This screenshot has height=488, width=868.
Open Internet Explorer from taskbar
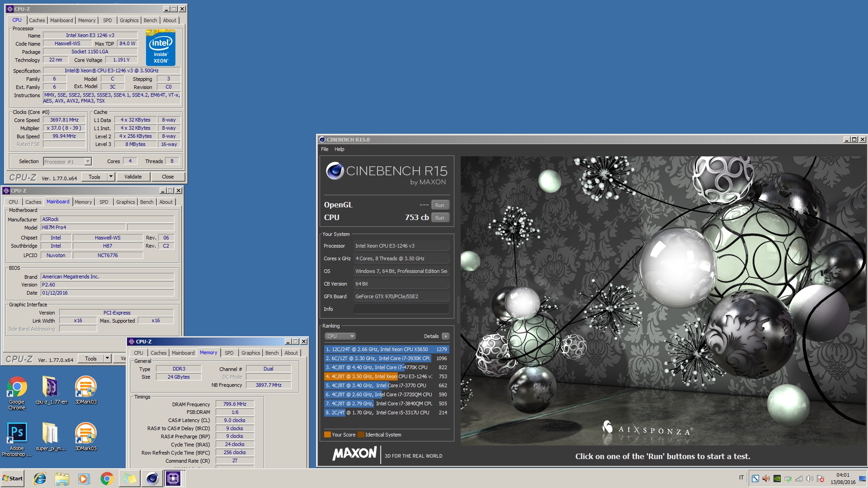tap(40, 479)
